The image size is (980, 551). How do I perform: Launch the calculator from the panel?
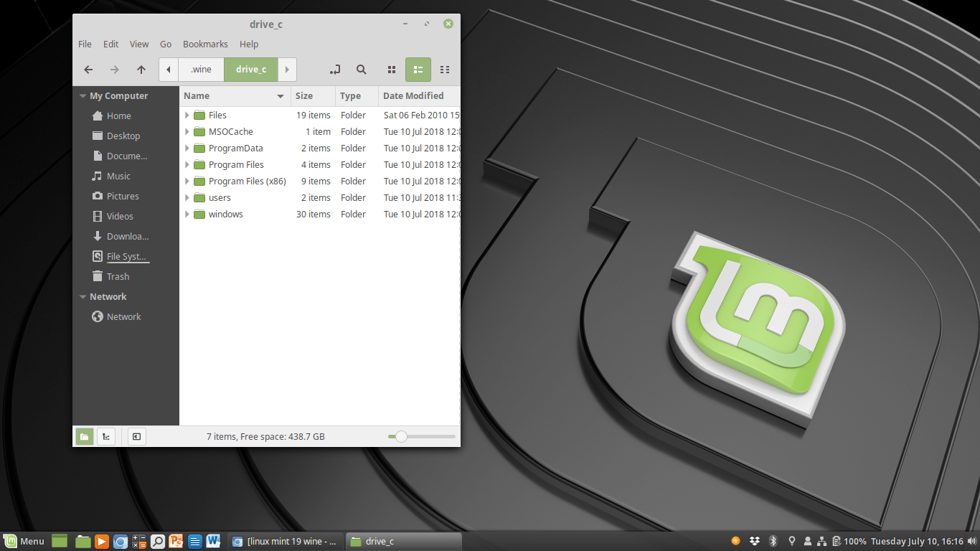[139, 541]
